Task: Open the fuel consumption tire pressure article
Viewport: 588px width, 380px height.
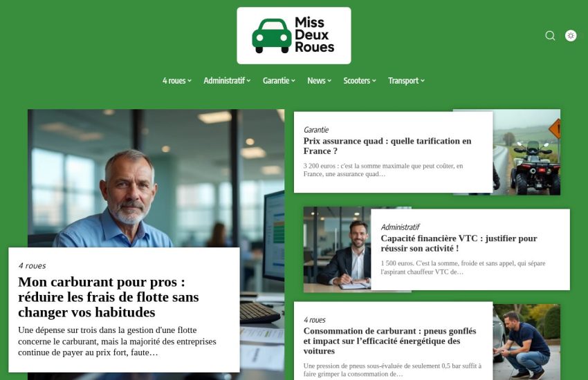Action: (x=389, y=341)
